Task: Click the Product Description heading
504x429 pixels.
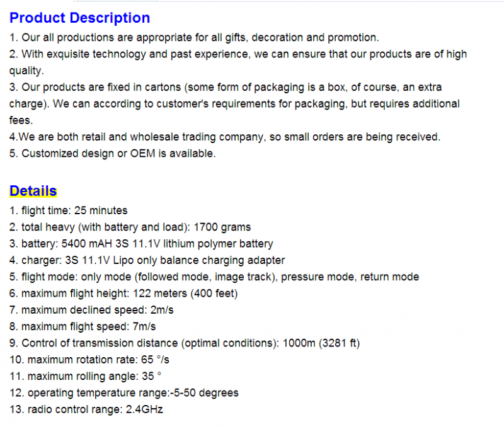Action: (80, 18)
